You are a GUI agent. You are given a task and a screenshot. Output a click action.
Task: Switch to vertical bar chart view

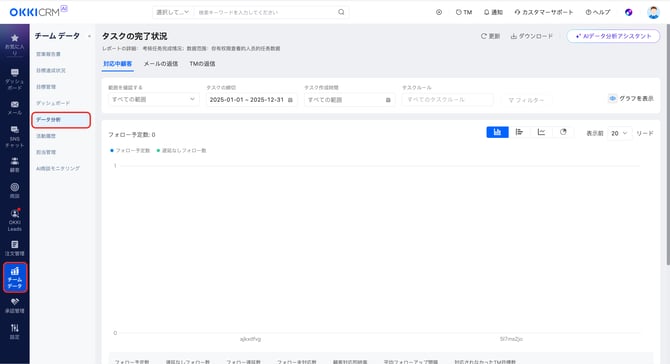497,132
